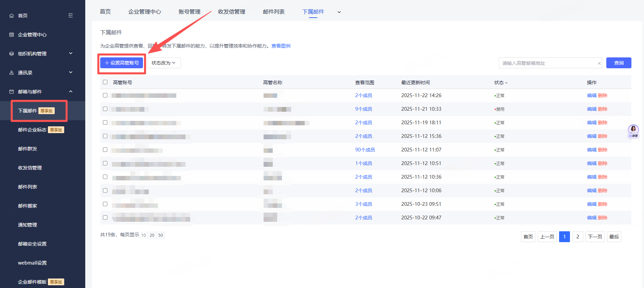
Task: Switch to the 邮件列表 top tab
Action: coord(274,12)
